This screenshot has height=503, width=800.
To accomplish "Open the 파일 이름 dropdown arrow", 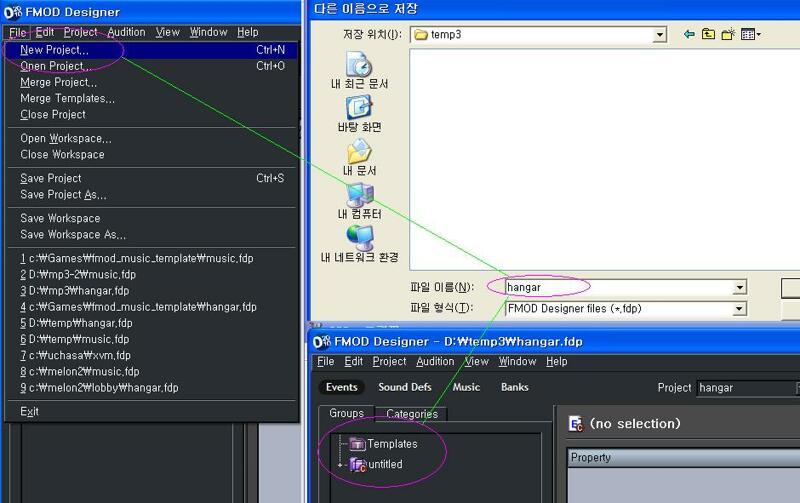I will click(740, 288).
